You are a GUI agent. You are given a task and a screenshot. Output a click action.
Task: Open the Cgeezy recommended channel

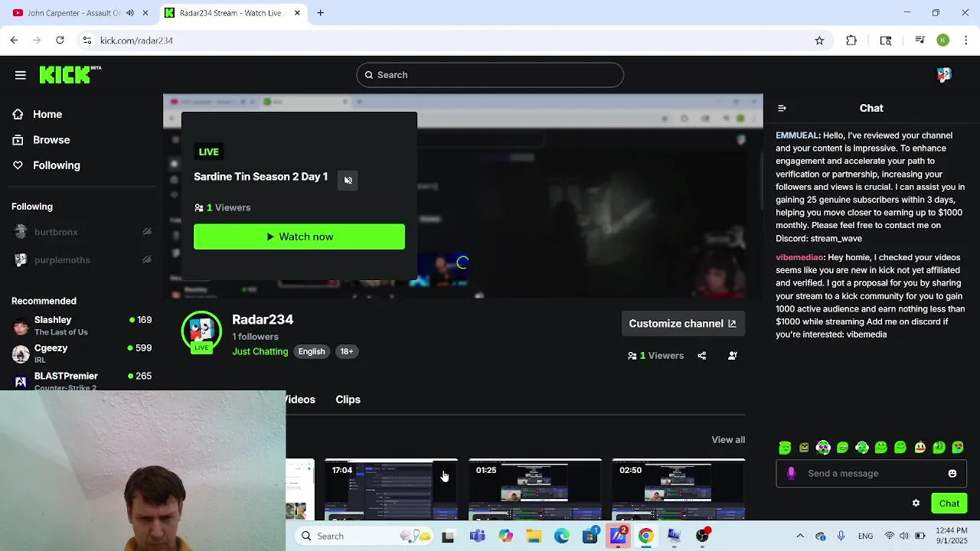click(81, 354)
